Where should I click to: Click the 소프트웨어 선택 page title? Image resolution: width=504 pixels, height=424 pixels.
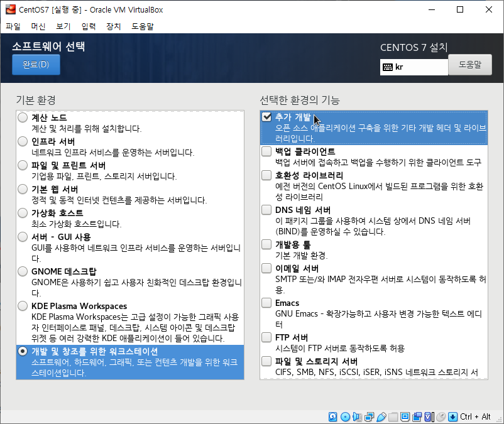coord(48,46)
